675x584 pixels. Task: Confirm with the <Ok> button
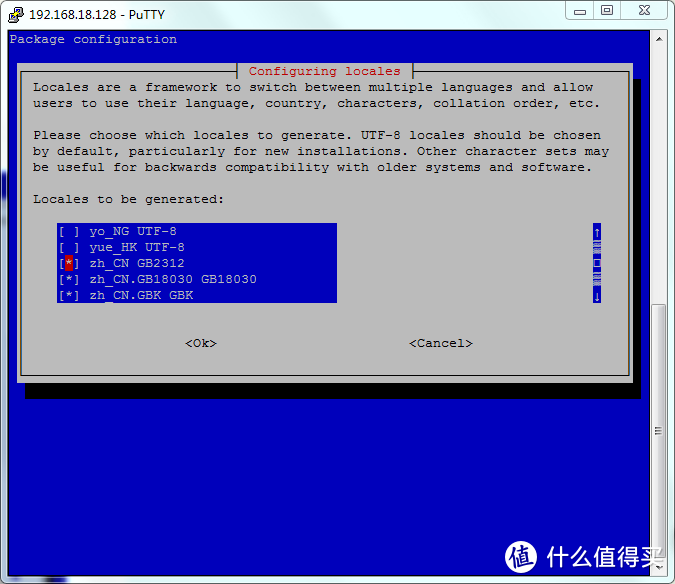click(201, 343)
